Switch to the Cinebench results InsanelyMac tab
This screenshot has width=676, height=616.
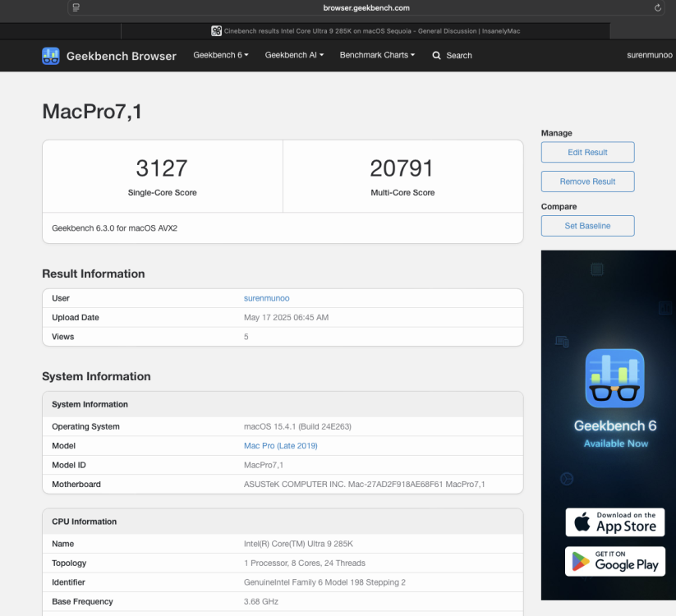click(x=366, y=31)
